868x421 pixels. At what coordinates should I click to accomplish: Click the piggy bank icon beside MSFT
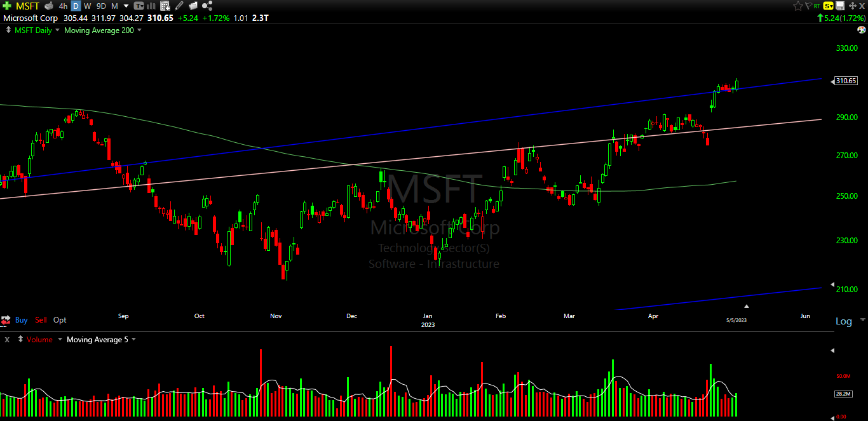[x=49, y=6]
